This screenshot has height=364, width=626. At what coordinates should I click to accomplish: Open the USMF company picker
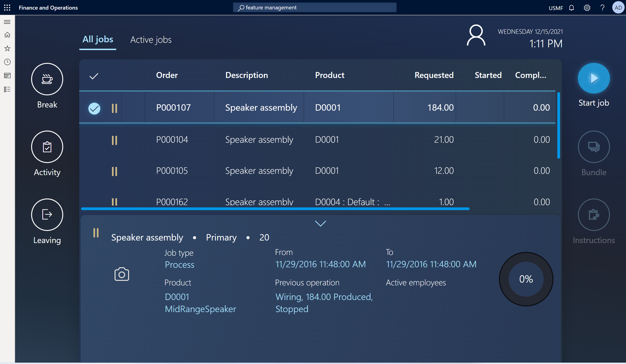click(x=555, y=8)
